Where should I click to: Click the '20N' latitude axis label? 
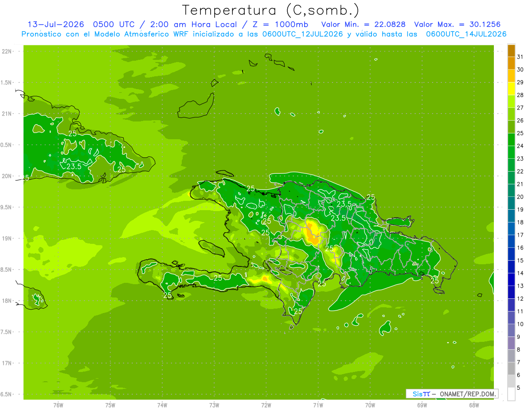(x=8, y=176)
